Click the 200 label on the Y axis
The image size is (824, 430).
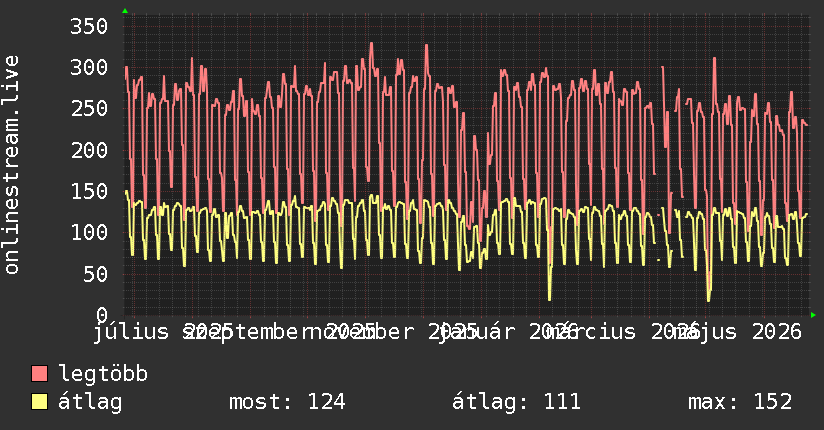(x=89, y=150)
